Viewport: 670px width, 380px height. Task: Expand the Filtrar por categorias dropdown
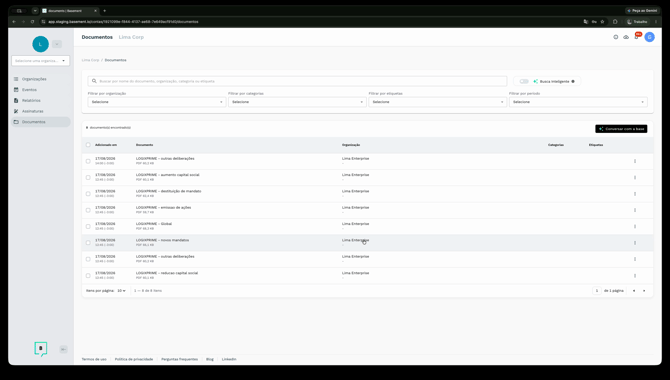[x=297, y=102]
